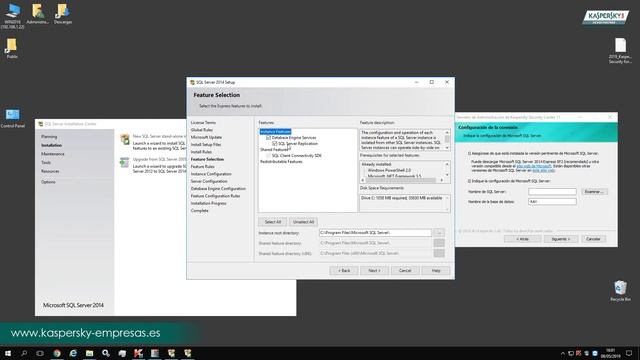This screenshot has width=640, height=360.
Task: Open the Feature Configuration Rules step
Action: pos(216,196)
